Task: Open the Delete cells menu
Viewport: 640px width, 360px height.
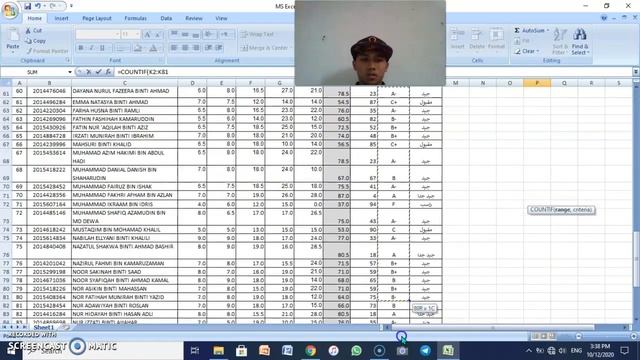Action: point(476,40)
